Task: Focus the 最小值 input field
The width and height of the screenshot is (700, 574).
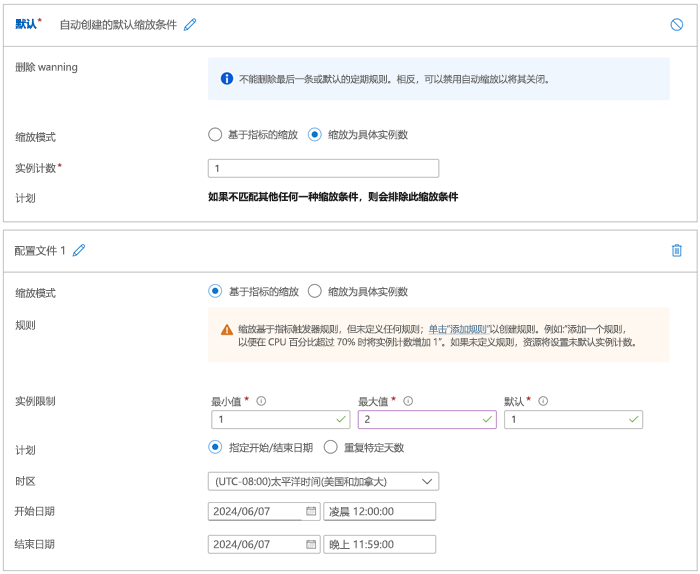Action: 281,419
